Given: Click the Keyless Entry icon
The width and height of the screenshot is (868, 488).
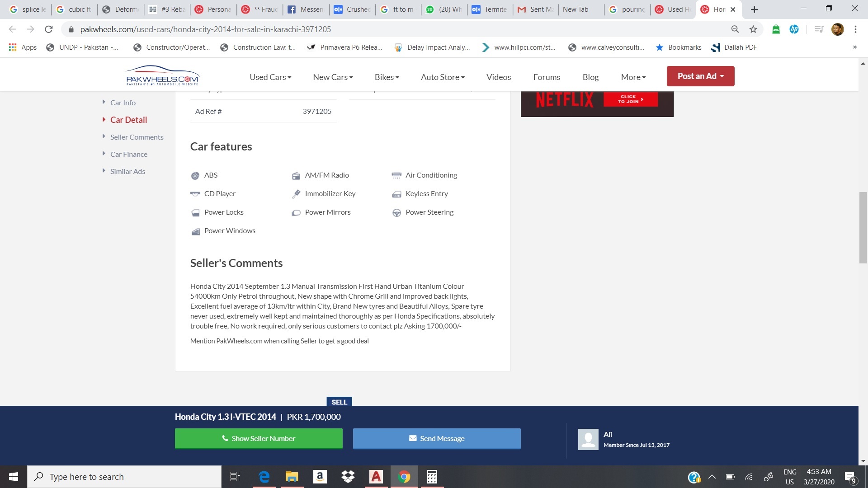Looking at the screenshot, I should 396,194.
